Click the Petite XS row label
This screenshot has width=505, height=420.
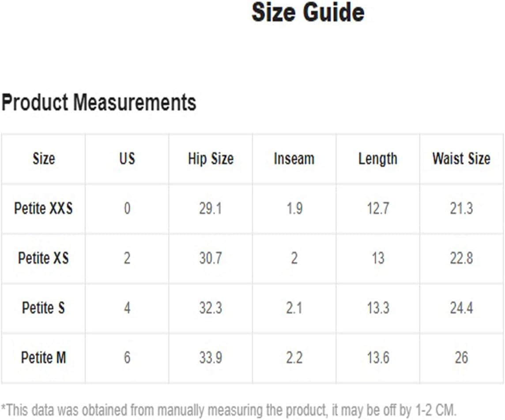pos(43,258)
